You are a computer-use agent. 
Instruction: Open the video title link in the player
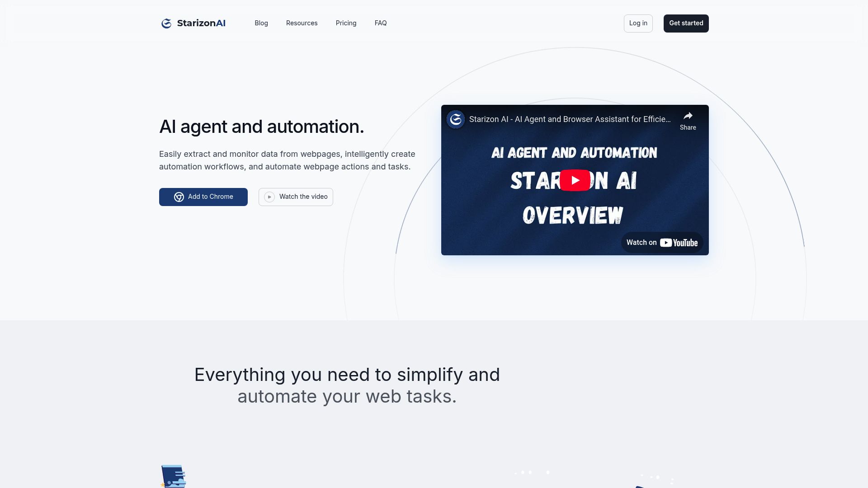pyautogui.click(x=570, y=119)
